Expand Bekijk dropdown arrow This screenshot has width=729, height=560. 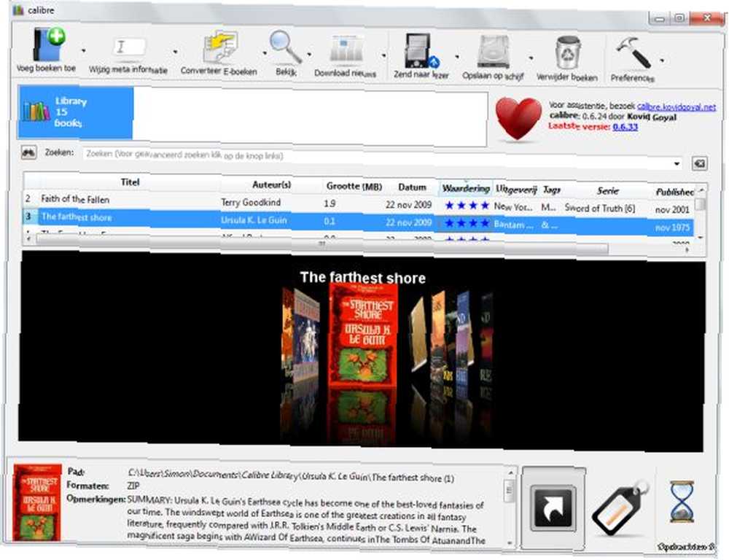(309, 55)
